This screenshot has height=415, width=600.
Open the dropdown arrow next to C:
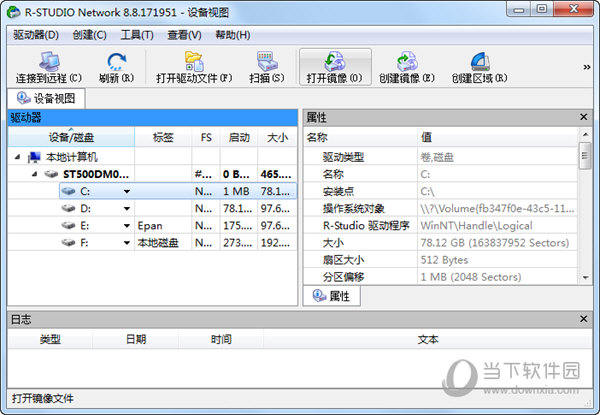pos(127,192)
